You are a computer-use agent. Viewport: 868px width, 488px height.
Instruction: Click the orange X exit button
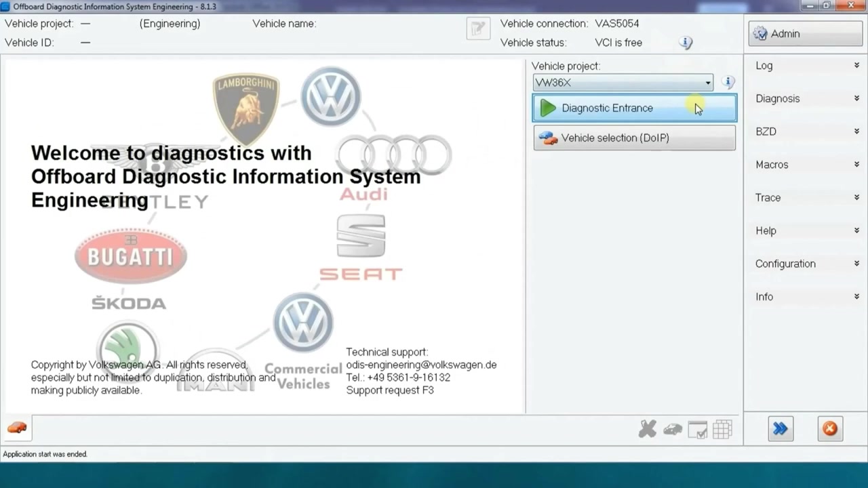click(x=830, y=428)
